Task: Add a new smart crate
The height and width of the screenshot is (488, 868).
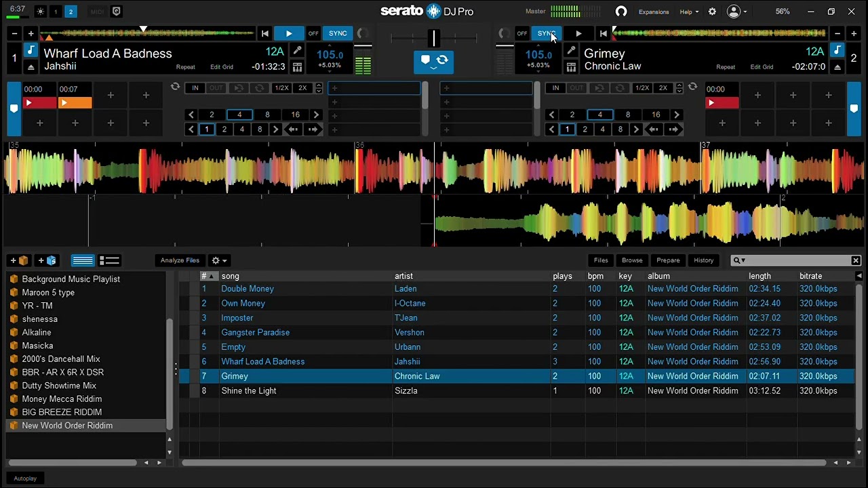Action: click(47, 260)
